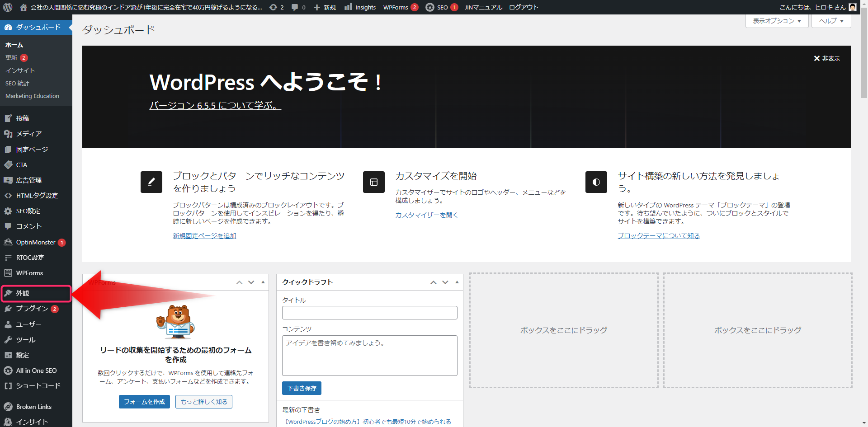Open the 更新 submenu item
The height and width of the screenshot is (427, 868).
pyautogui.click(x=16, y=58)
